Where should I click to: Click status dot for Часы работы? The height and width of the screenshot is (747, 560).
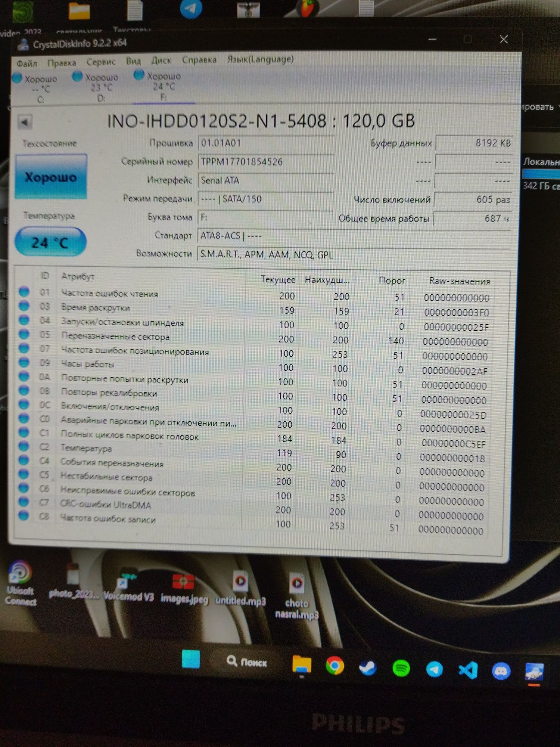point(24,362)
